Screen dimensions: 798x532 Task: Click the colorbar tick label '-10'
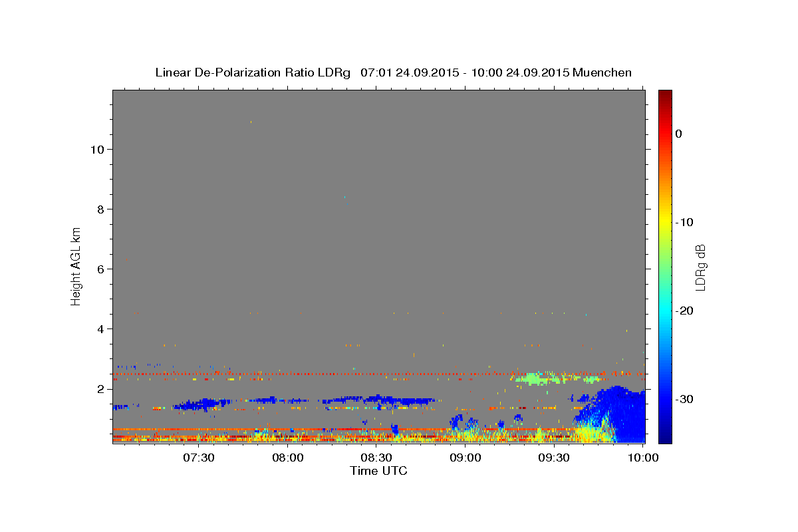click(x=685, y=222)
